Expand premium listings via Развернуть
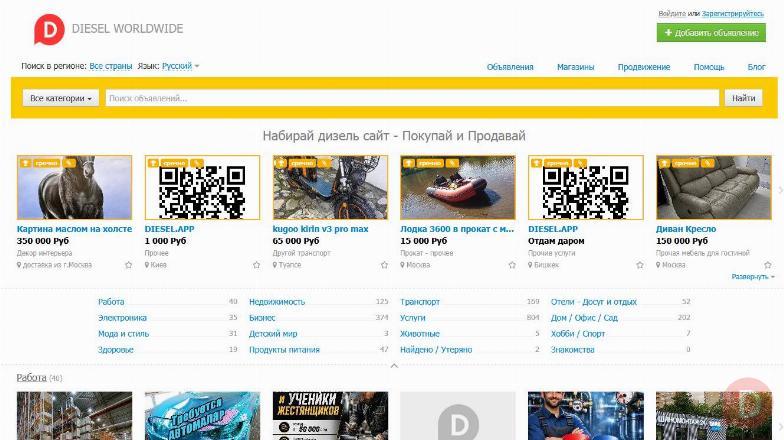The width and height of the screenshot is (784, 440). point(752,276)
